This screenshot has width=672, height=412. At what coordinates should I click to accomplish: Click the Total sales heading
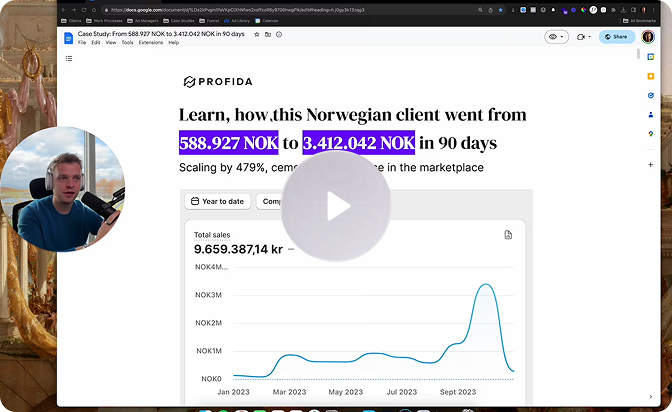212,235
